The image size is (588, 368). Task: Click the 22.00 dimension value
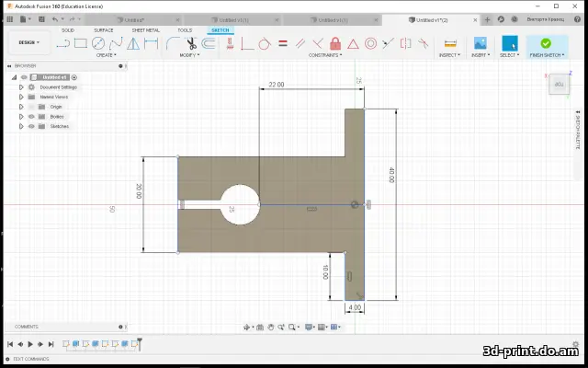click(277, 85)
